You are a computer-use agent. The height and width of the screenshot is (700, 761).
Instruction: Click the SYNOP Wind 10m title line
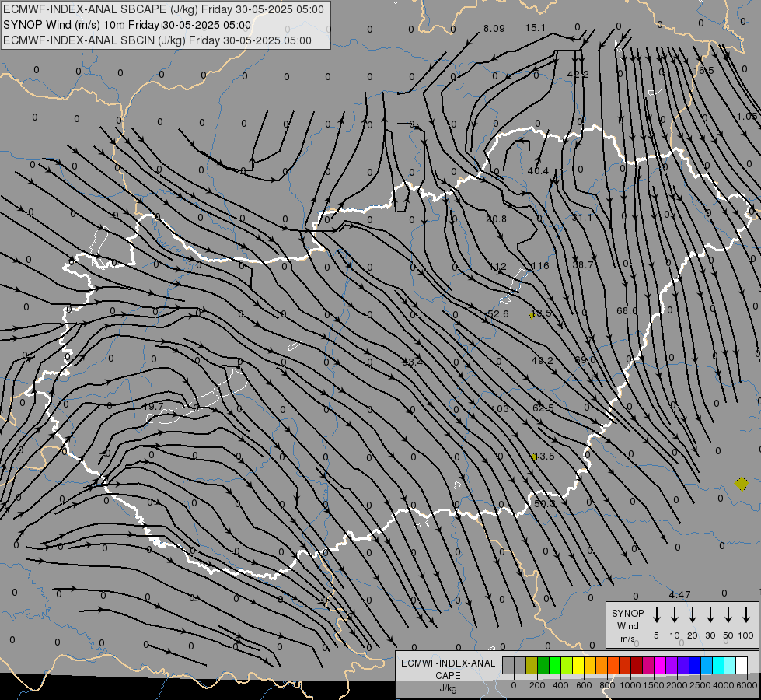tap(127, 25)
